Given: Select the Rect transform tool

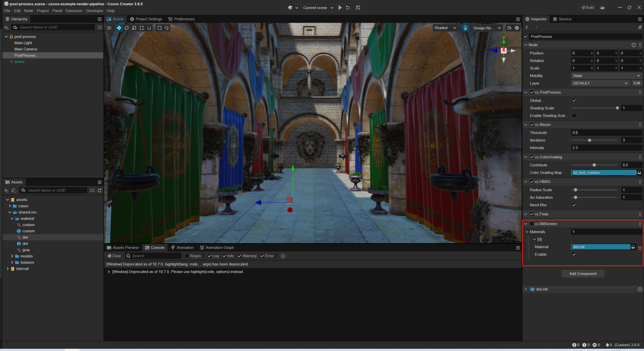Looking at the screenshot, I should [x=142, y=28].
